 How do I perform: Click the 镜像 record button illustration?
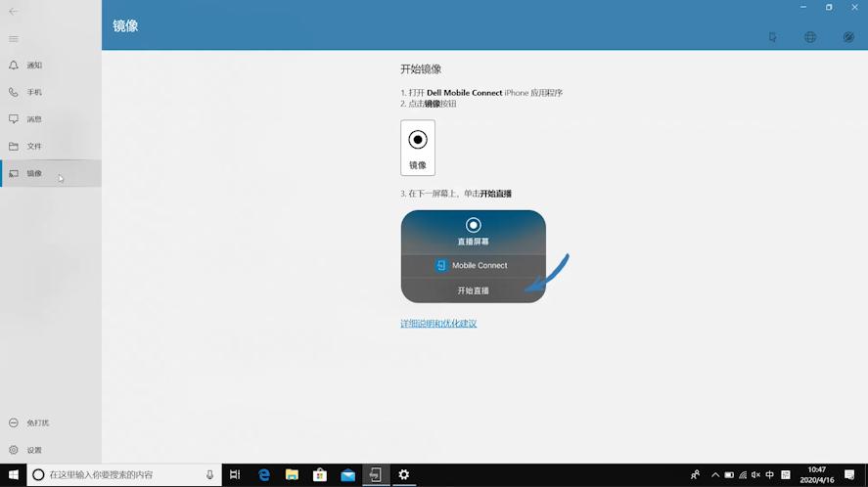click(x=418, y=148)
